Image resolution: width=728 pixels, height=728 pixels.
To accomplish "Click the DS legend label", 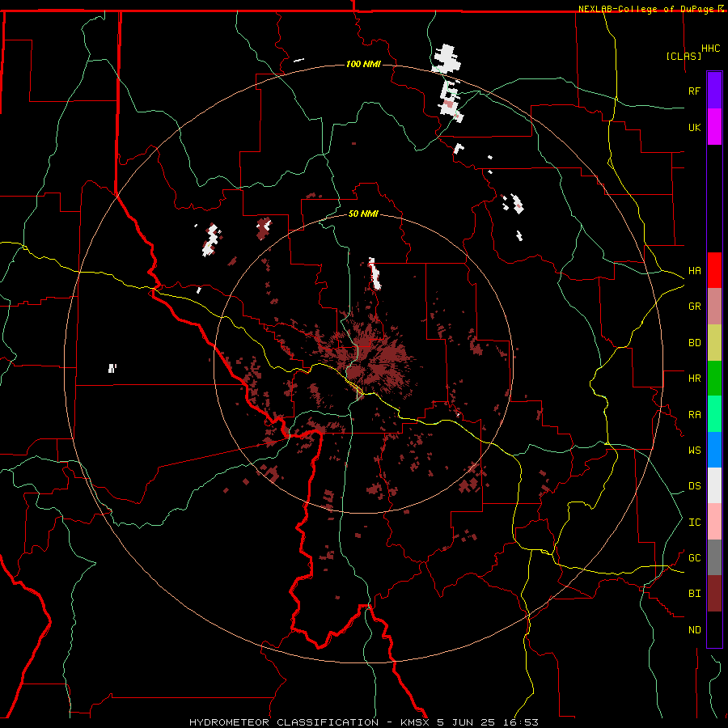I will (x=694, y=486).
